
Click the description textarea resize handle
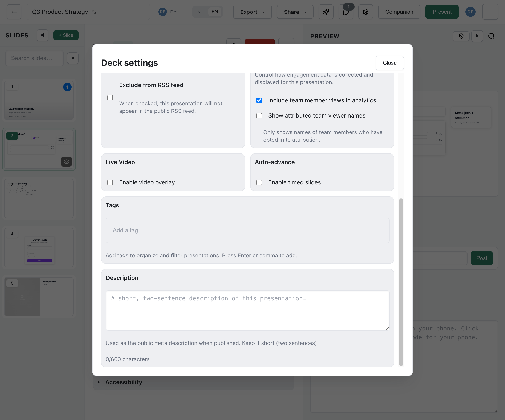click(387, 328)
